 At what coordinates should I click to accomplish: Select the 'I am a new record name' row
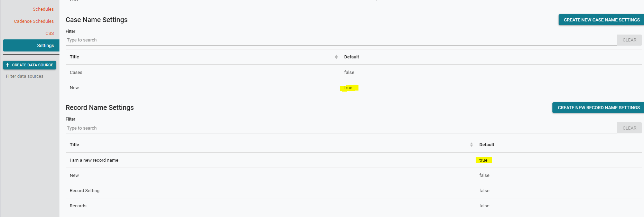pyautogui.click(x=94, y=160)
